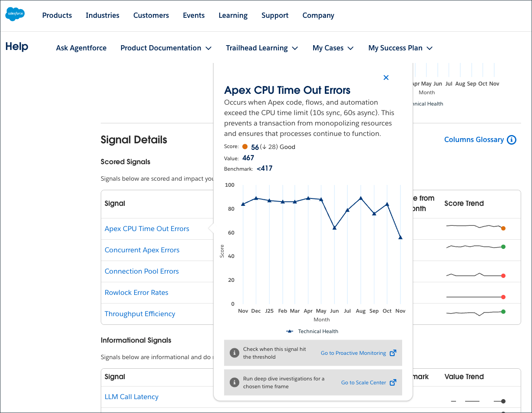Close the Apex CPU Time Out popup
Image resolution: width=532 pixels, height=413 pixels.
click(386, 77)
